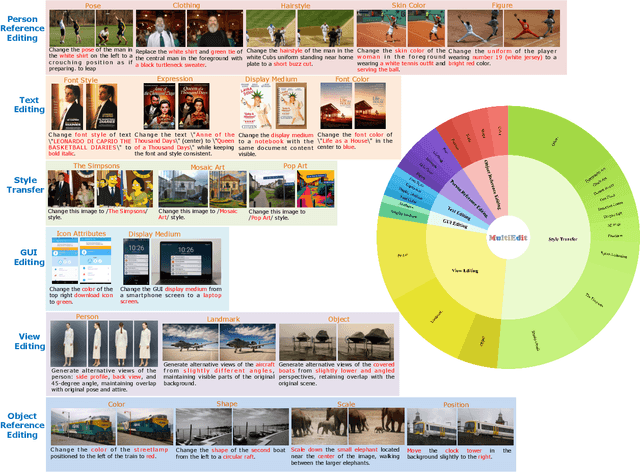Click the 'Pose' heading in Person Reference Editing
Screen dimensions: 640x472
[x=93, y=6]
